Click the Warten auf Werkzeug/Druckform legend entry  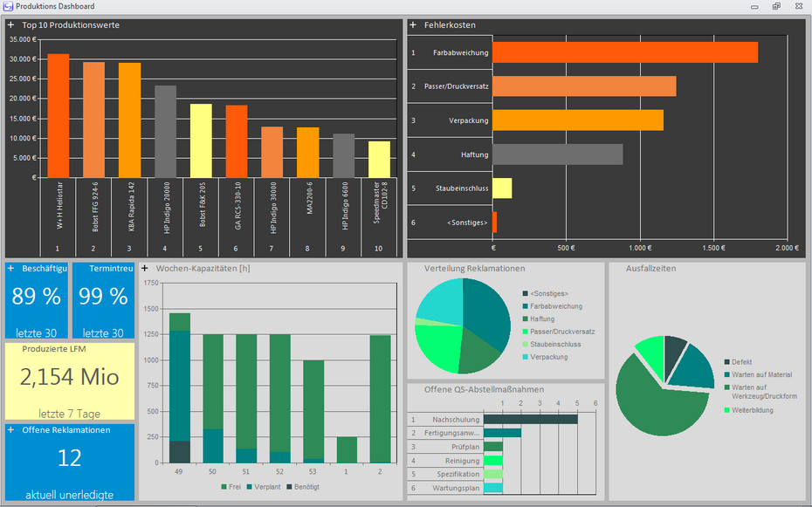coord(760,392)
